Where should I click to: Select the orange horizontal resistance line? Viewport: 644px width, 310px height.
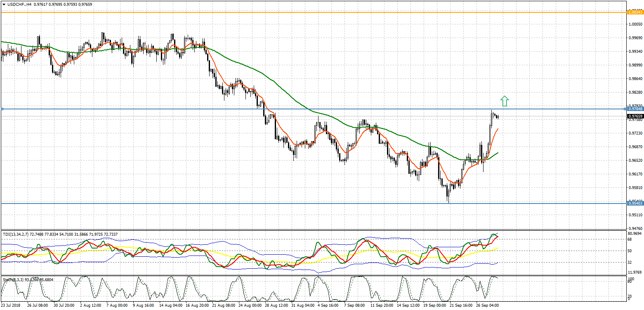tap(289, 12)
